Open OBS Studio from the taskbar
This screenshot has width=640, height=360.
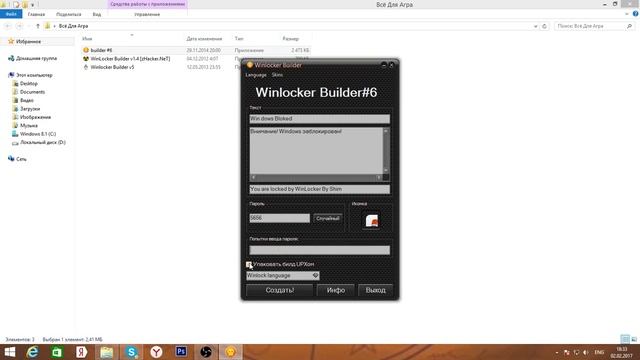coord(206,352)
